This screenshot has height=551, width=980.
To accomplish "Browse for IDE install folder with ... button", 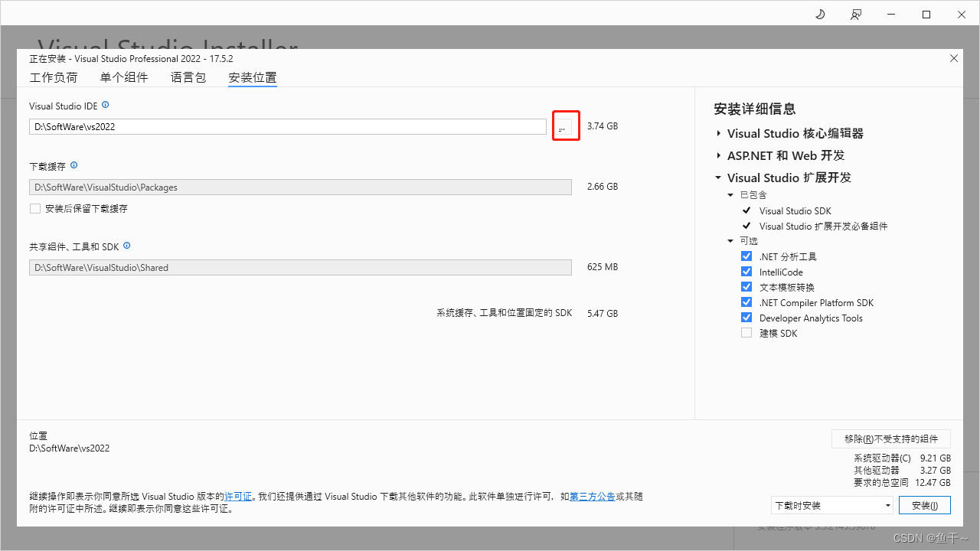I will point(562,126).
